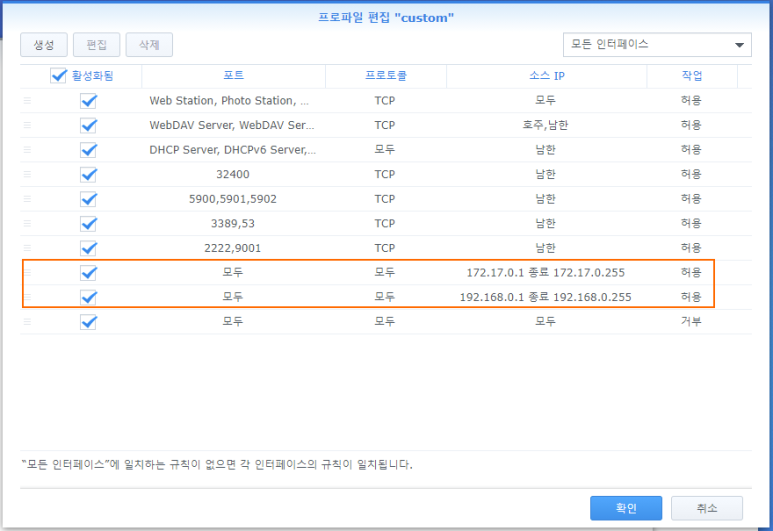Toggle the 활성화됨 header checkbox
Screen dimensions: 773x531
[x=58, y=76]
